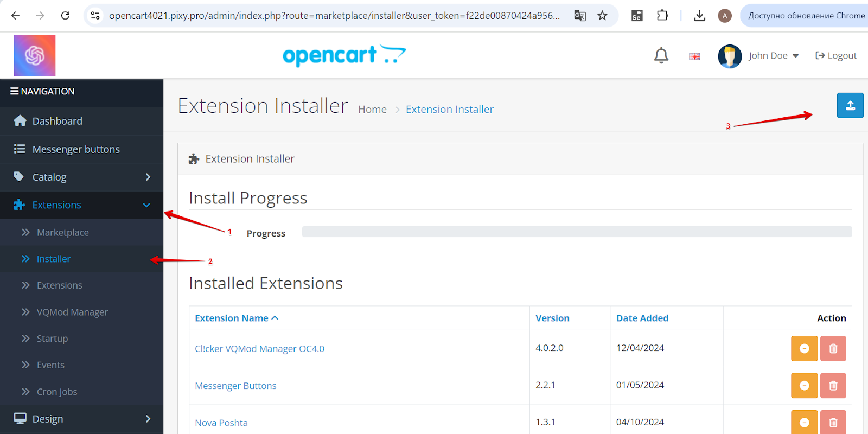Open the Nova Poshta extension link
This screenshot has height=434, width=868.
(x=221, y=423)
